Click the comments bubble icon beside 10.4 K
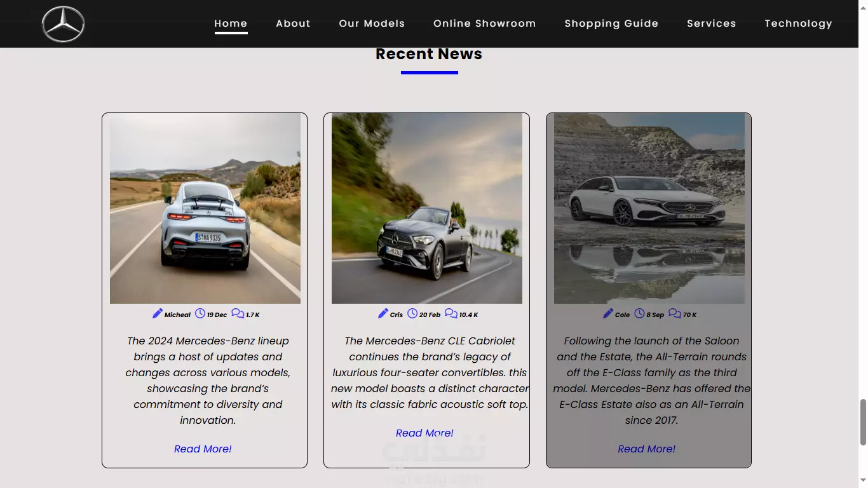868x488 pixels. click(x=451, y=313)
